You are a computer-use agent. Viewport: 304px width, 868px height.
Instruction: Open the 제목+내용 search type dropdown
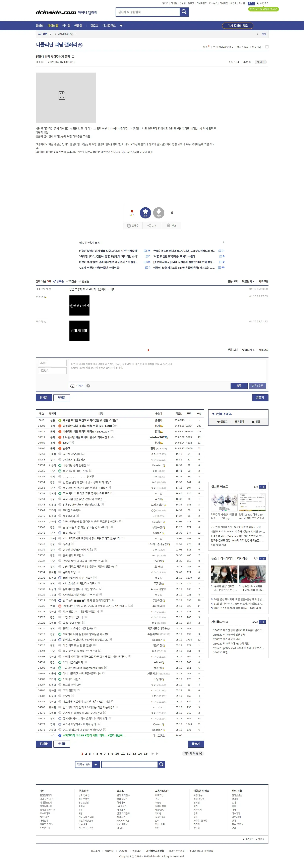pyautogui.click(x=87, y=764)
